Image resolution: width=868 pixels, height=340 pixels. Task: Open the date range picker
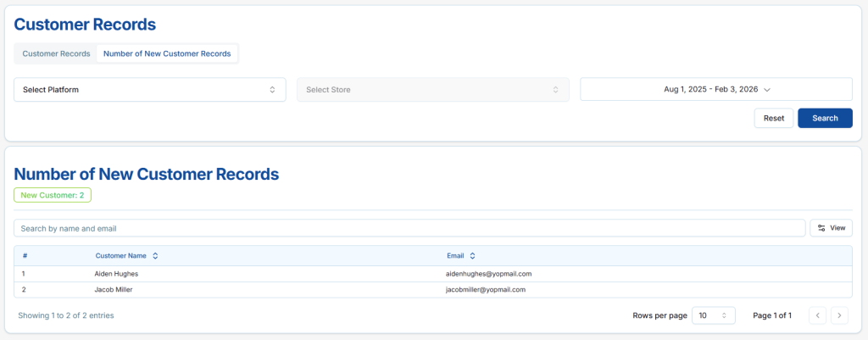[x=715, y=89]
